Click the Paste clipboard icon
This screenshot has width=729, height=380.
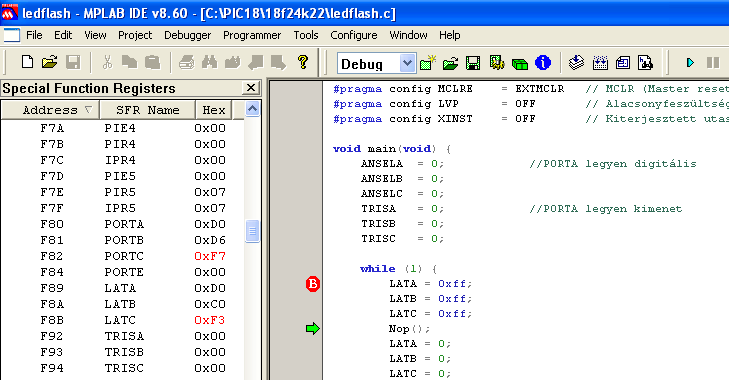click(x=152, y=62)
